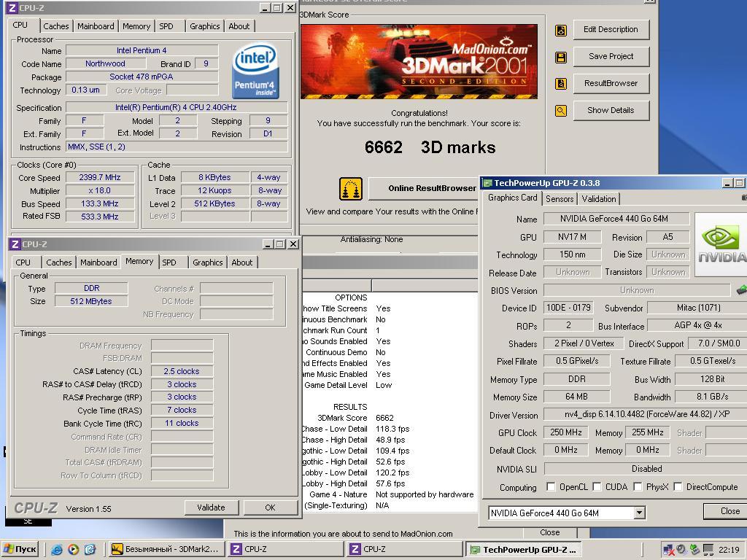
Task: Click the 'Not supported by hardware' result
Action: (425, 494)
